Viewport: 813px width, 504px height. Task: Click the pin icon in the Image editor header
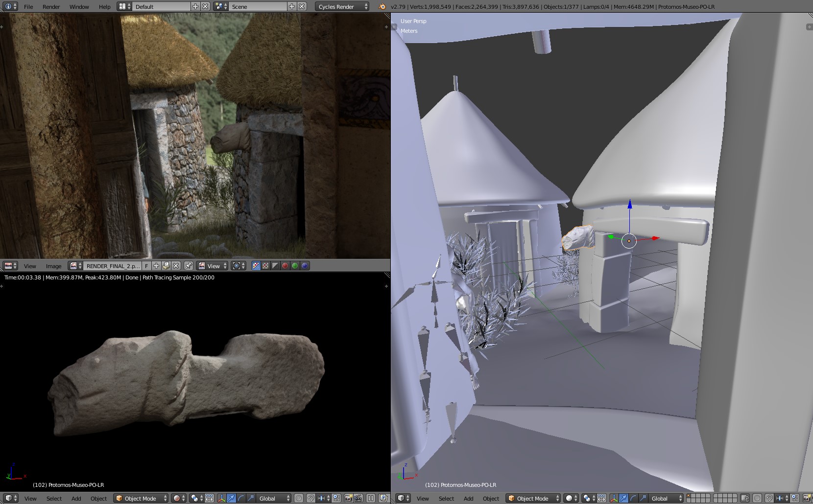189,266
